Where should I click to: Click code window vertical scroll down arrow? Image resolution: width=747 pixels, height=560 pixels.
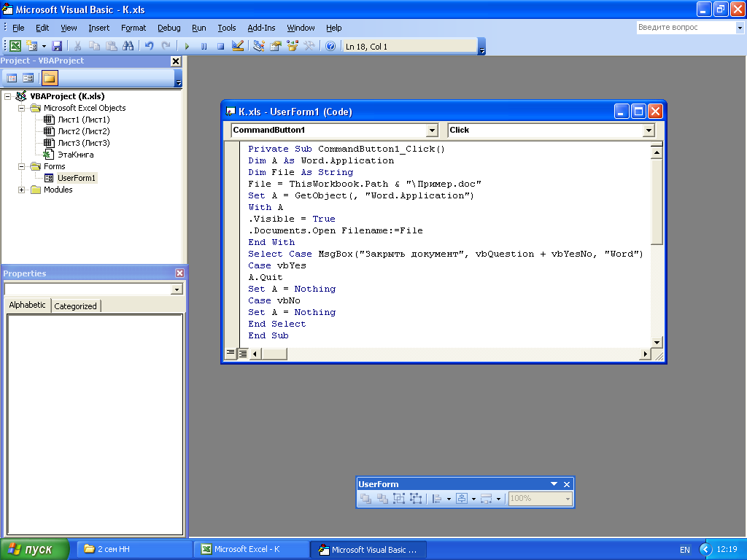point(657,342)
